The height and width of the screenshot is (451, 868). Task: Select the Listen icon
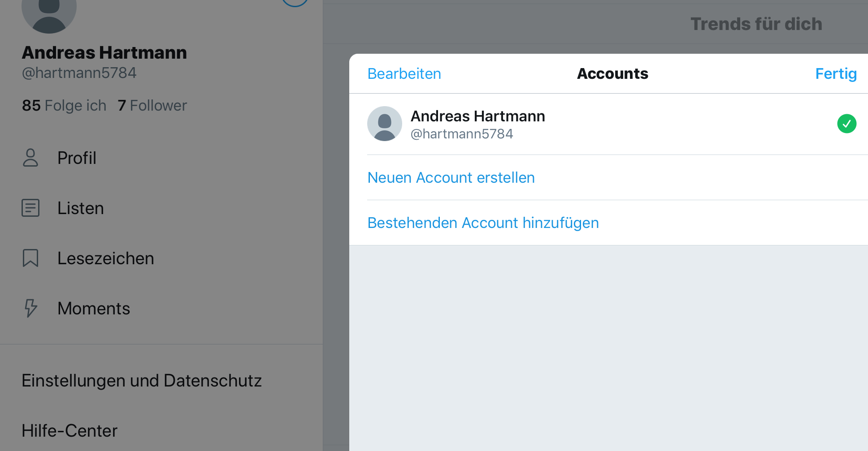[30, 208]
